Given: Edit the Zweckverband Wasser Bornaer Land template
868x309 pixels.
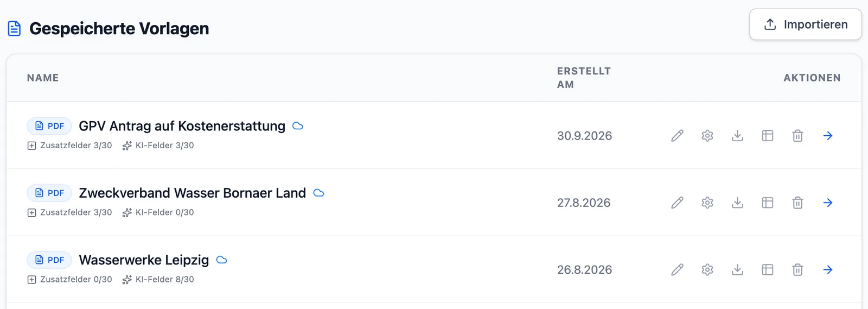Looking at the screenshot, I should tap(677, 203).
